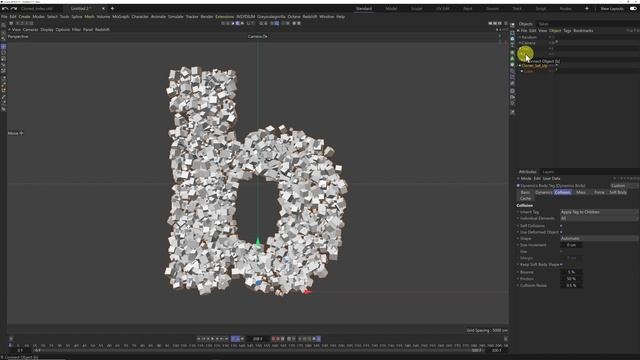
Task: Open the Inherit Tag dropdown
Action: [599, 212]
